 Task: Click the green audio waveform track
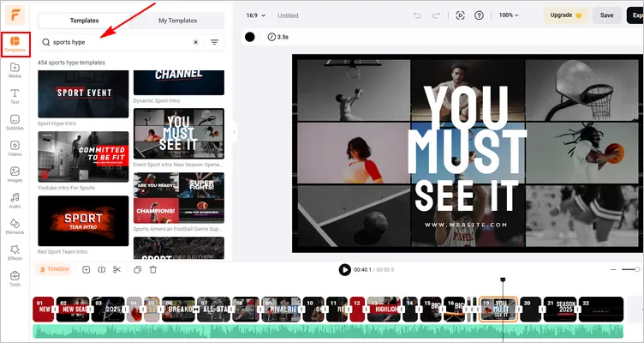coord(328,332)
